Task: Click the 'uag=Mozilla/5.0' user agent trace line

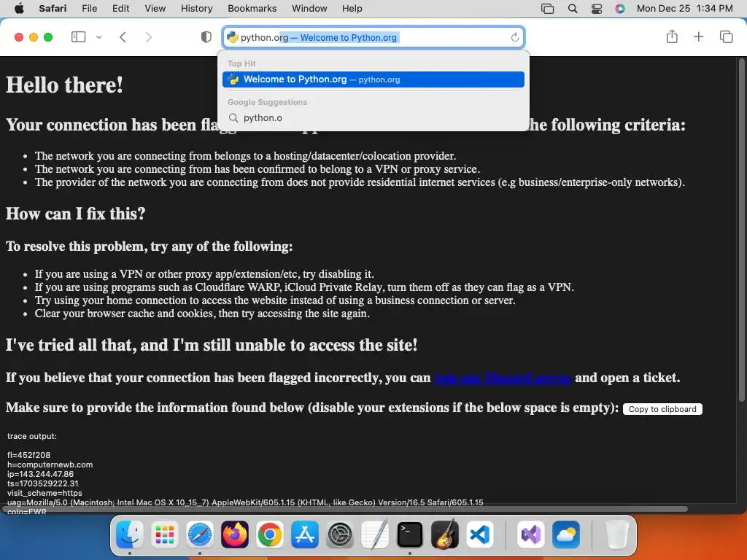Action: click(245, 502)
